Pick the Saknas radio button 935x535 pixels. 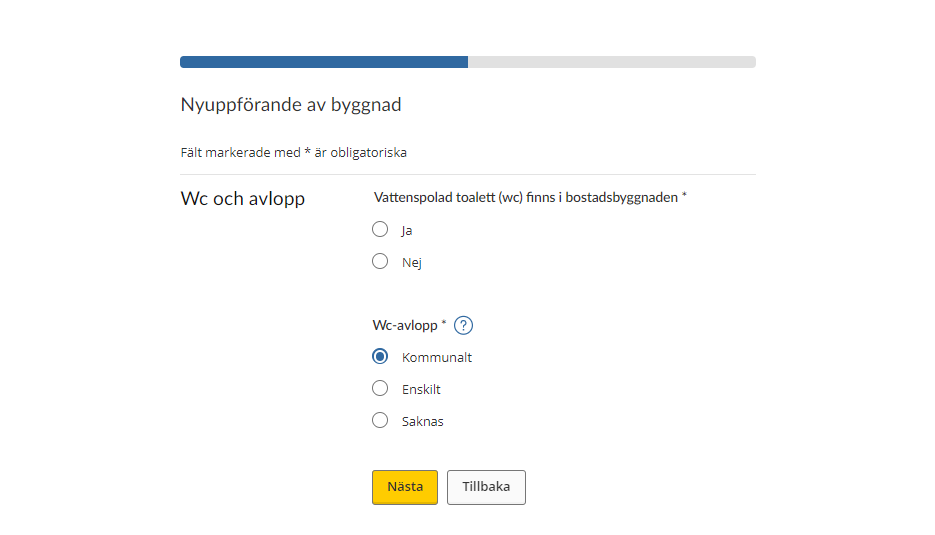380,420
